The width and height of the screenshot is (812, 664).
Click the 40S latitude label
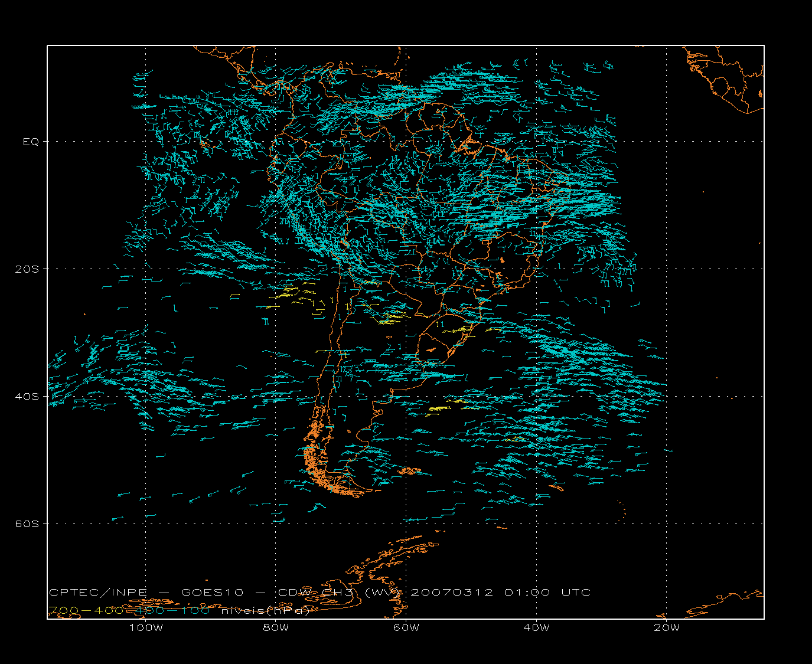pyautogui.click(x=27, y=397)
